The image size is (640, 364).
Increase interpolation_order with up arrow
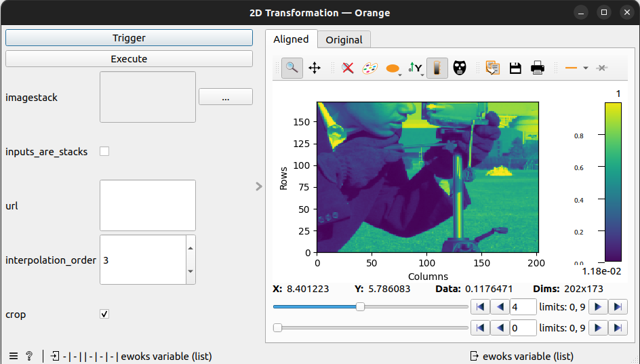pyautogui.click(x=191, y=248)
